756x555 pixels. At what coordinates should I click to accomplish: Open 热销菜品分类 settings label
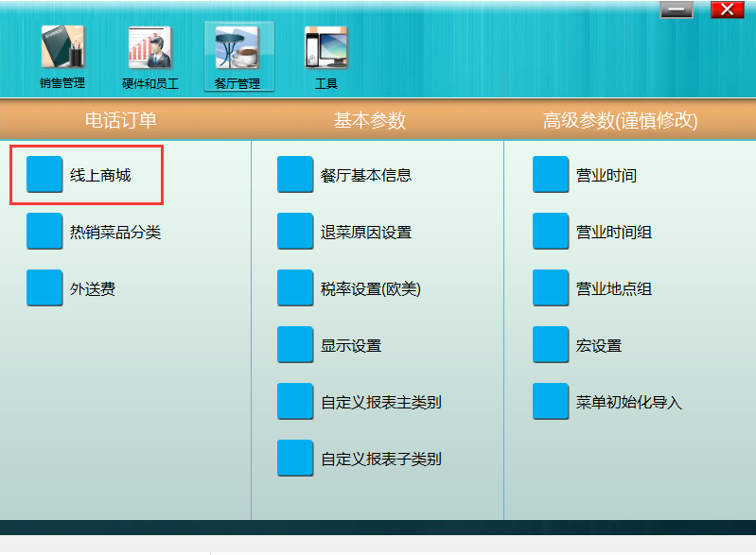pos(115,233)
